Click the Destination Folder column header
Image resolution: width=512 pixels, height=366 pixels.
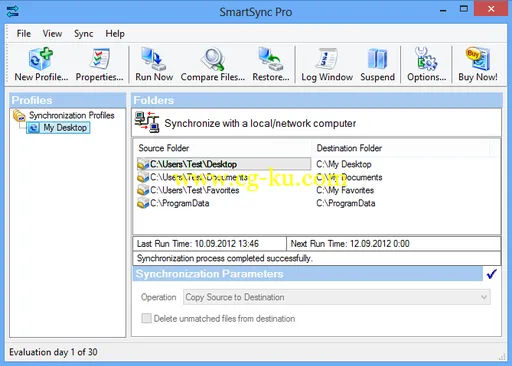pyautogui.click(x=401, y=148)
